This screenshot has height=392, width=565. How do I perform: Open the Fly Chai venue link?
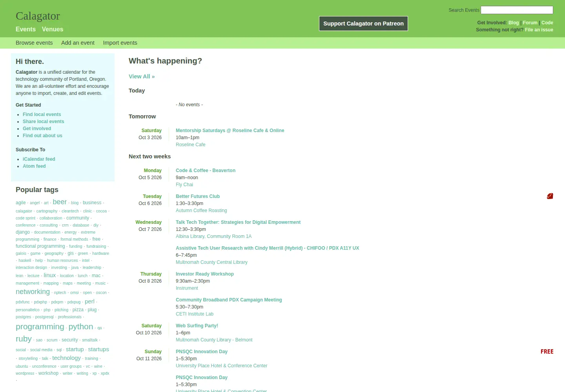click(184, 185)
